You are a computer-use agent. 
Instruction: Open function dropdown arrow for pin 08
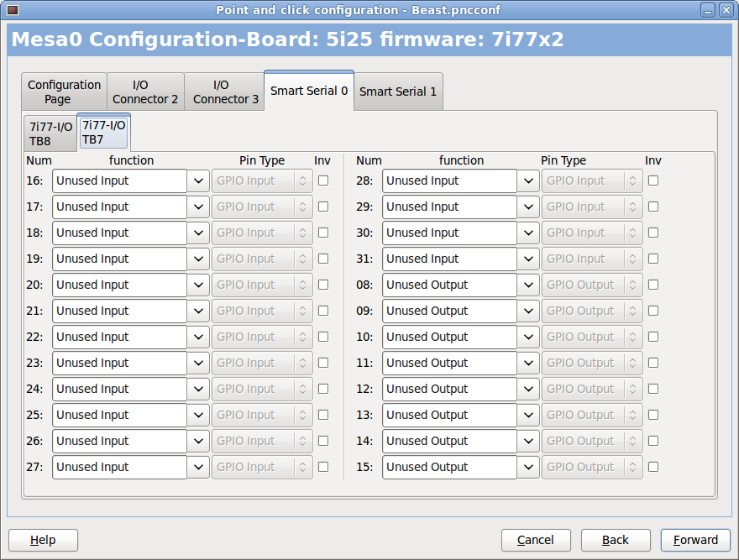[528, 285]
